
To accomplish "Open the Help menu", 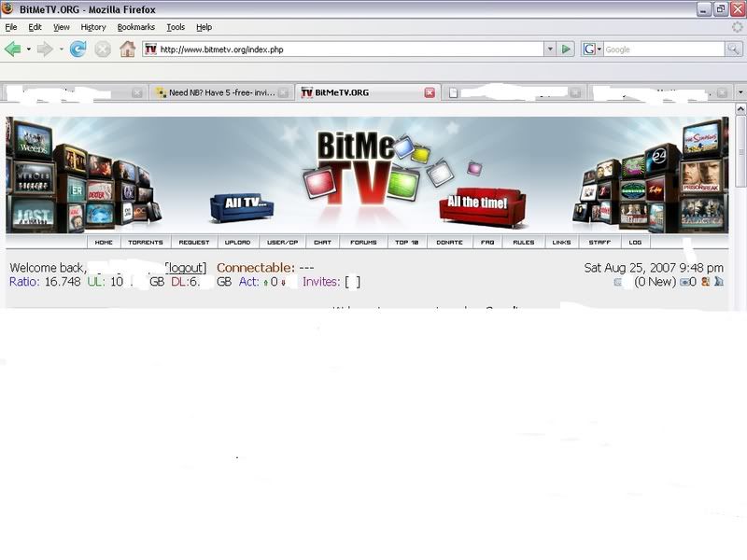I will click(204, 27).
